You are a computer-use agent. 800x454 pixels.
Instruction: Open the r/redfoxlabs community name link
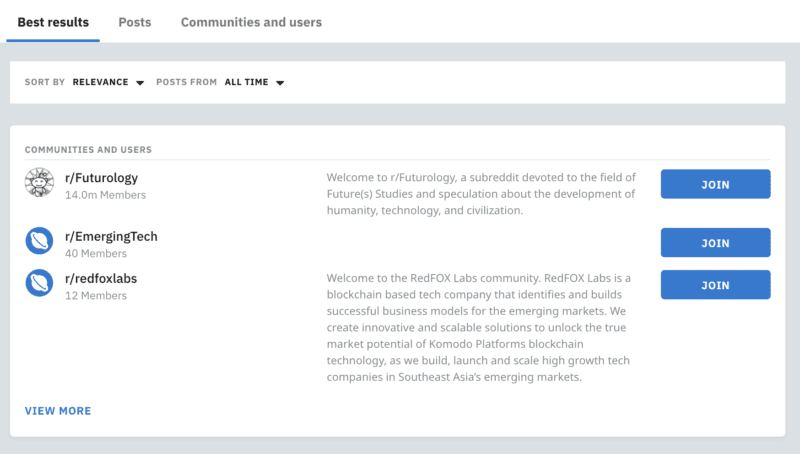[x=101, y=279]
